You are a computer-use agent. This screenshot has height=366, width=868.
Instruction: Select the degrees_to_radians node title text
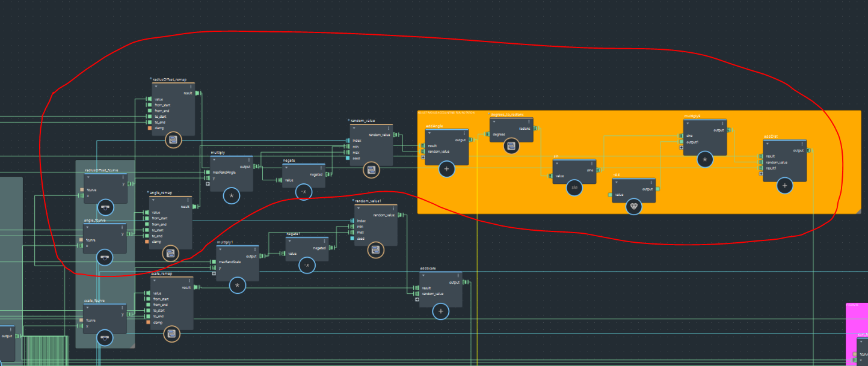coord(508,114)
